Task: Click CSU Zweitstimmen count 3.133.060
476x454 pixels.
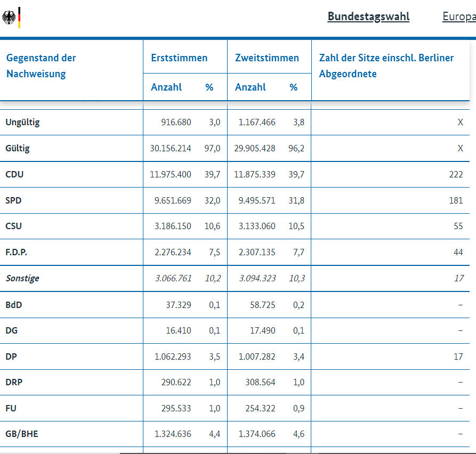Action: coord(257,226)
